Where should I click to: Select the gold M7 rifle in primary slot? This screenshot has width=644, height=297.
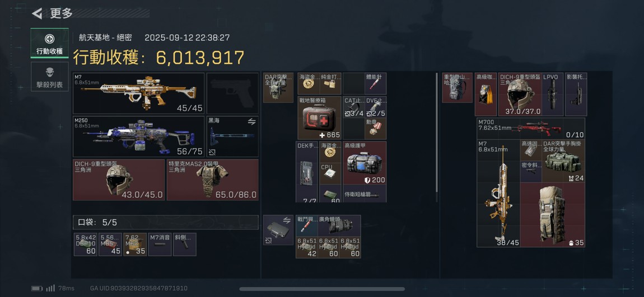click(138, 93)
